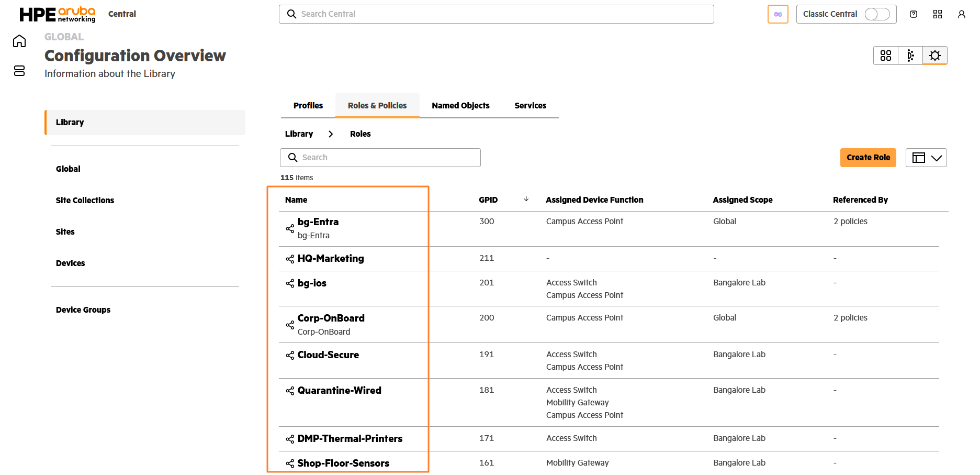980x475 pixels.
Task: Open the user account icon
Action: click(962, 14)
